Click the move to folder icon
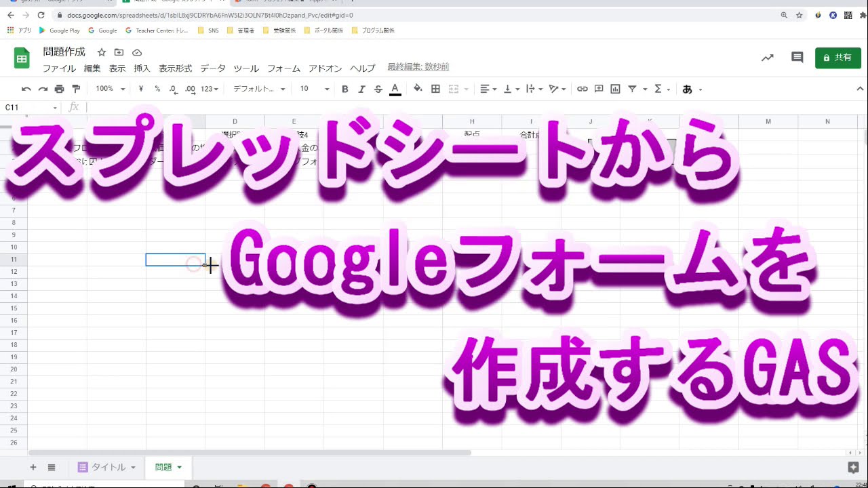This screenshot has height=488, width=868. point(119,52)
